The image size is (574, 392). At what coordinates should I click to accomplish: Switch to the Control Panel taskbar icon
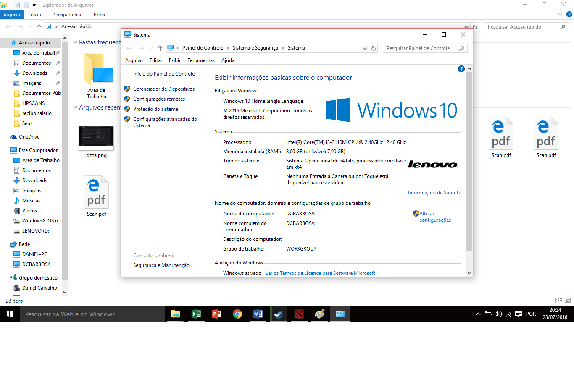pyautogui.click(x=340, y=314)
